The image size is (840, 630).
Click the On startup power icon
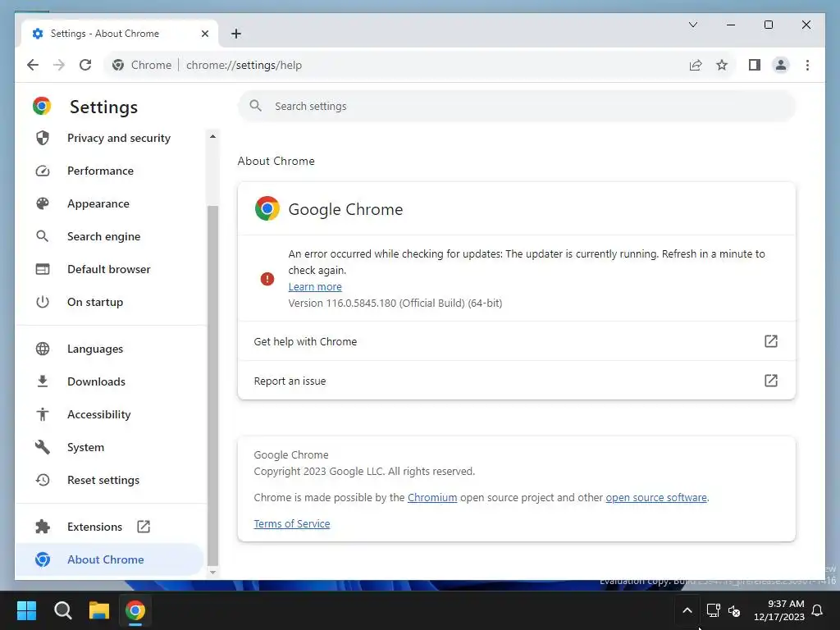[x=43, y=302]
